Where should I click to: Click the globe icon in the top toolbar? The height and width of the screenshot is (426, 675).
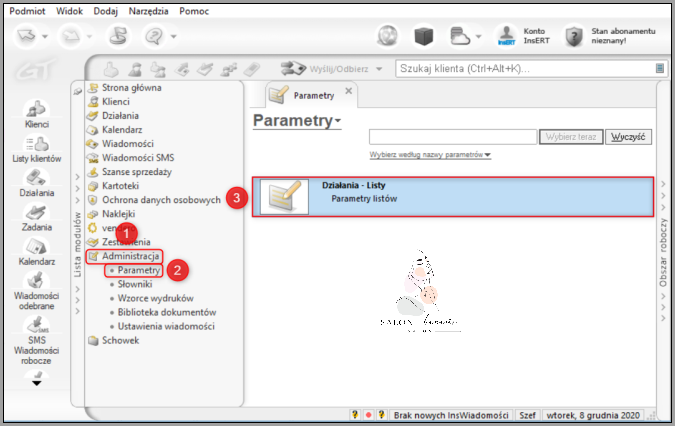[x=387, y=36]
